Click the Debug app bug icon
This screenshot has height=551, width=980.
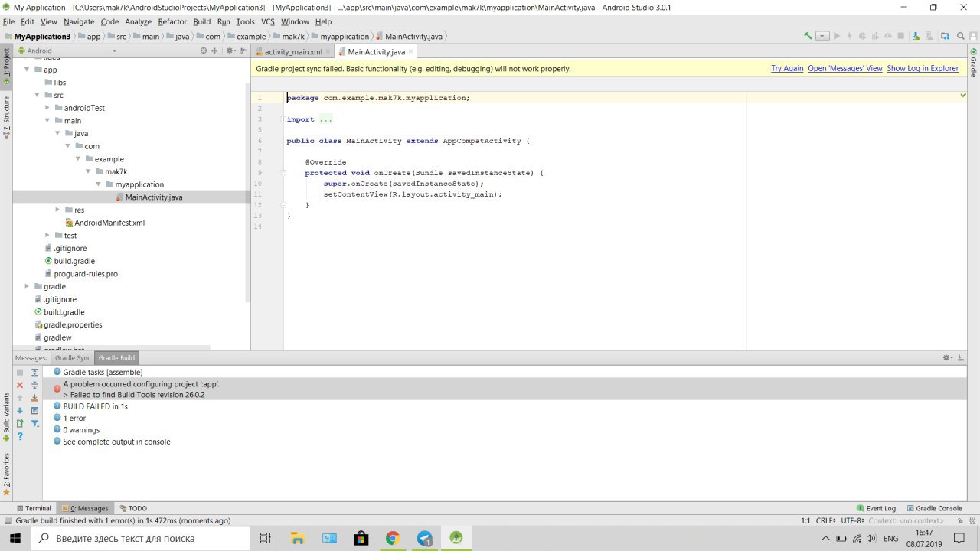pyautogui.click(x=862, y=36)
